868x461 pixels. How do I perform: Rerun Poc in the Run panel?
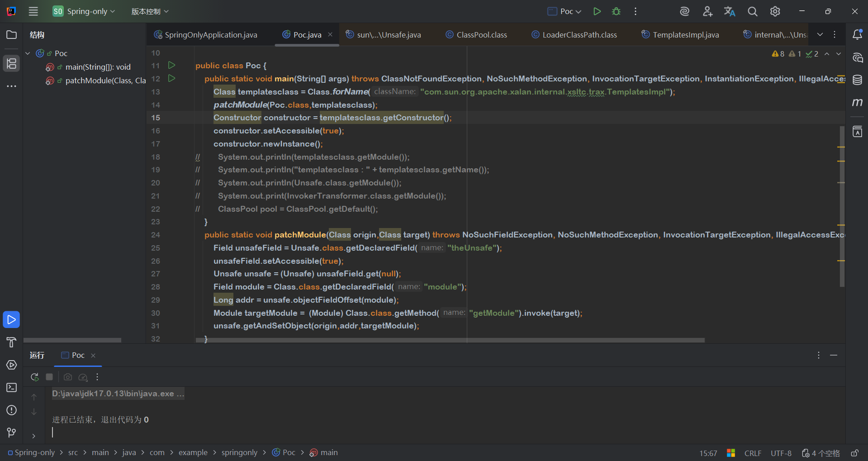34,377
